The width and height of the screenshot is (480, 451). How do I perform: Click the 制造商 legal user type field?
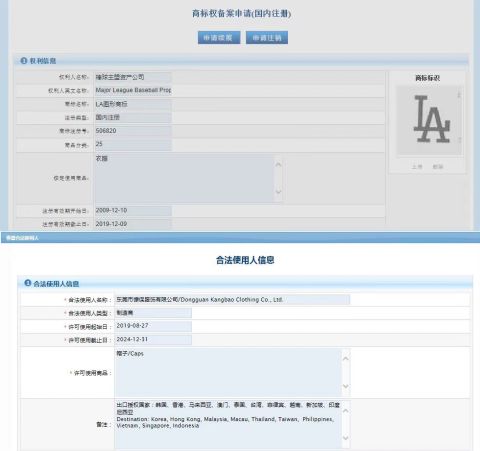153,313
